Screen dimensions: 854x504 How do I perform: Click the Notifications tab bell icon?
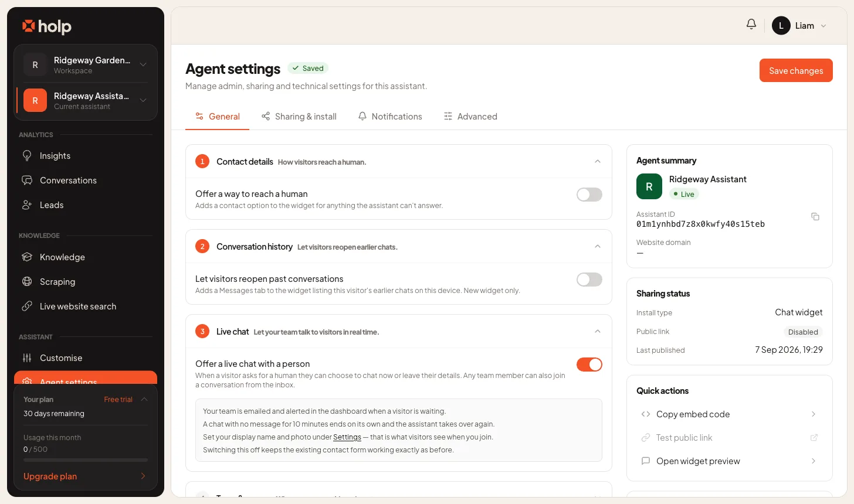pos(362,117)
